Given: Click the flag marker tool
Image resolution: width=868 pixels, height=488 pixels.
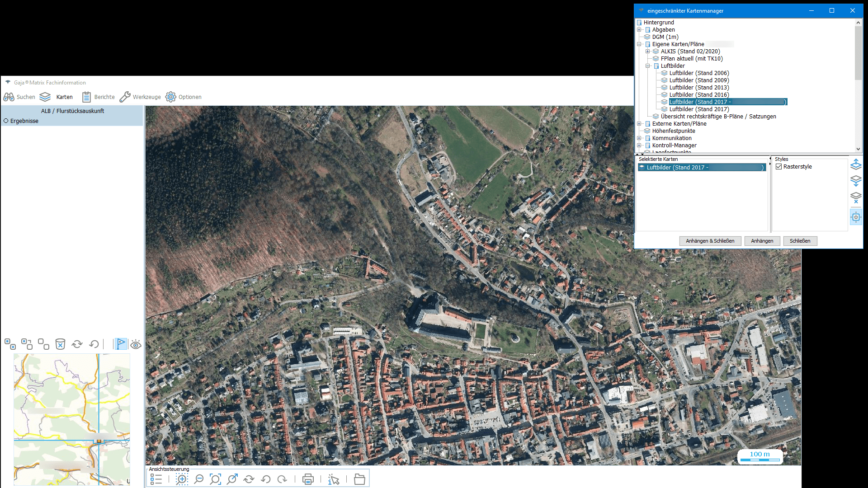Looking at the screenshot, I should tap(121, 344).
